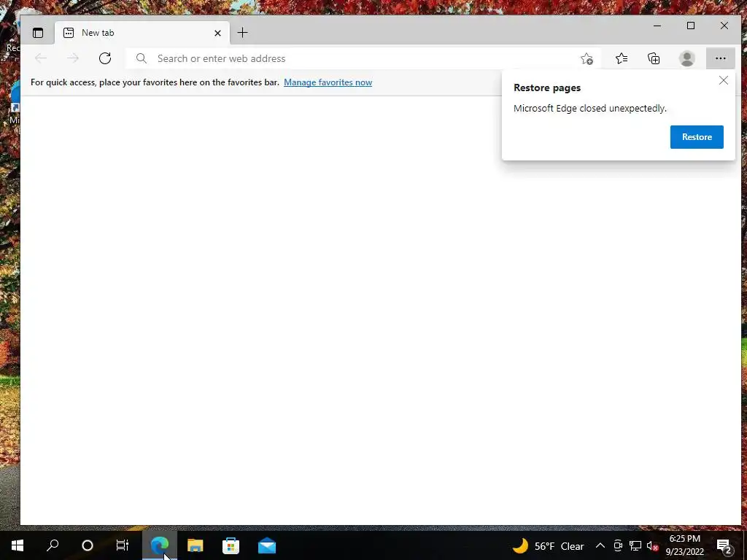This screenshot has height=560, width=747.
Task: Close the Edge window
Action: [x=724, y=26]
